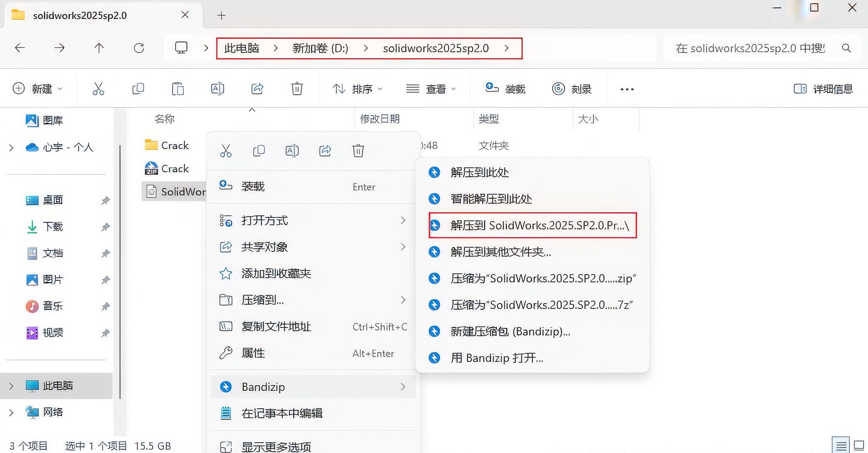Close the solidworks2025sp2.0 tab
Viewport: 868px width, 453px height.
[x=185, y=15]
